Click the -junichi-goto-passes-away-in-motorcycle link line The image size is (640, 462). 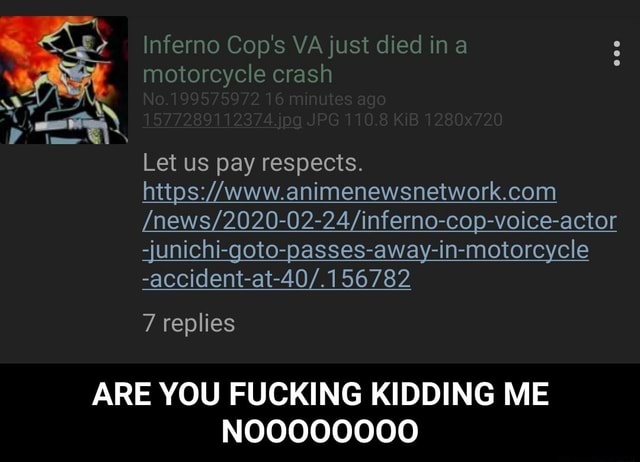[x=365, y=250]
